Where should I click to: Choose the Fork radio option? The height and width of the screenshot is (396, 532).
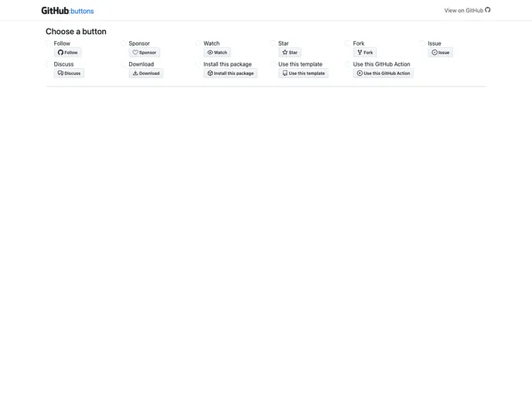click(349, 43)
